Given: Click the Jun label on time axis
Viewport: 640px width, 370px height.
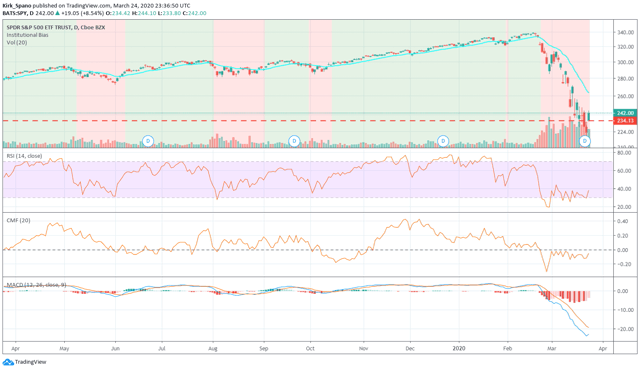Looking at the screenshot, I should point(116,348).
